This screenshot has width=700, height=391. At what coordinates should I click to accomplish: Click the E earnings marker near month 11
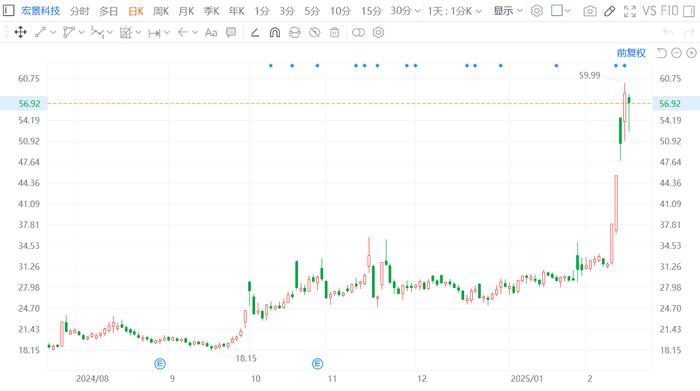[317, 364]
